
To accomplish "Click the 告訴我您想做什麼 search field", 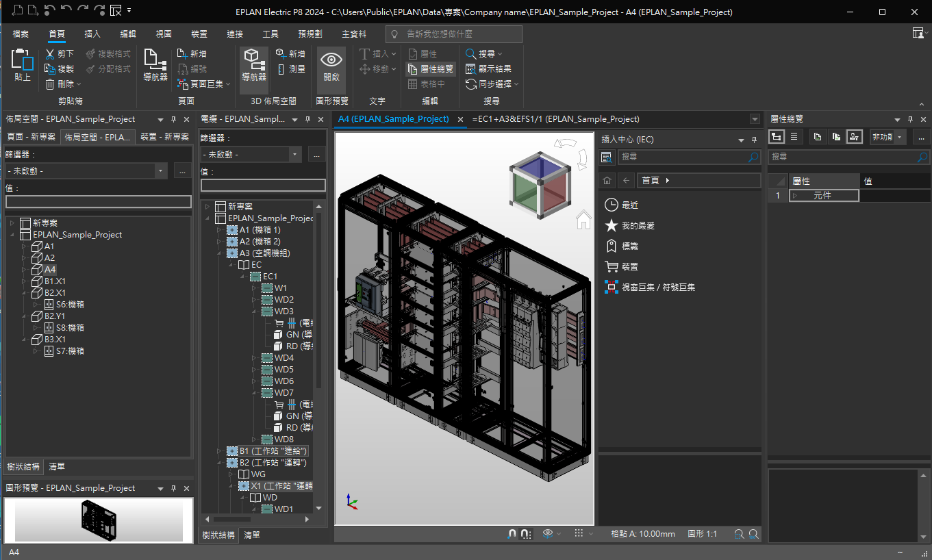I will (x=453, y=34).
